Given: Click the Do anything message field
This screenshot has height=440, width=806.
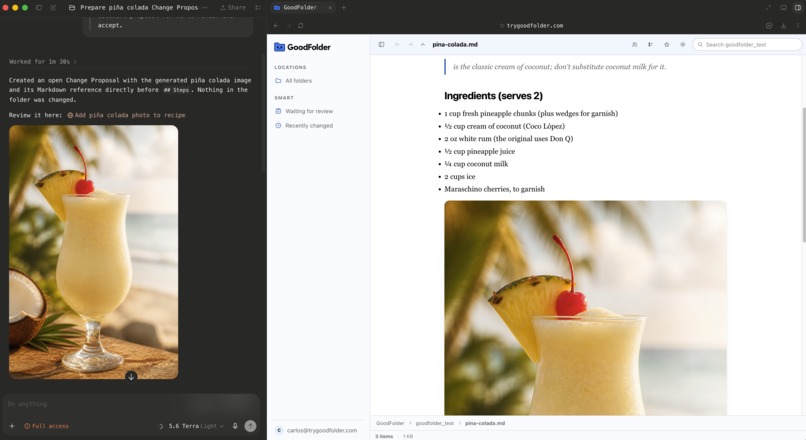Looking at the screenshot, I should (x=131, y=404).
